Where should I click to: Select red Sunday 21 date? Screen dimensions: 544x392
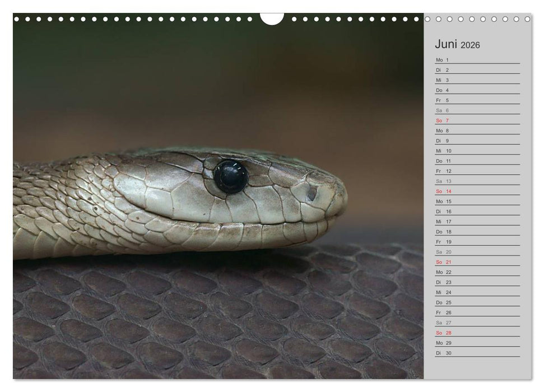coord(448,262)
